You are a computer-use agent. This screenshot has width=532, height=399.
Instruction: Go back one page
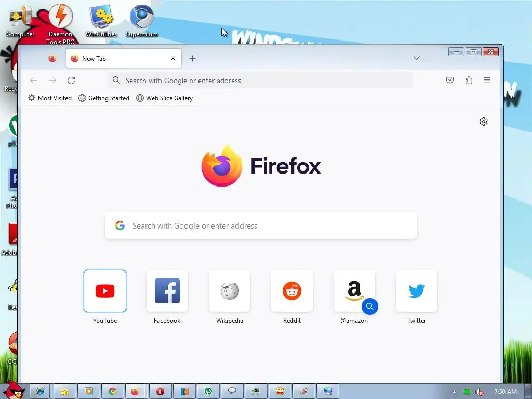pos(34,81)
